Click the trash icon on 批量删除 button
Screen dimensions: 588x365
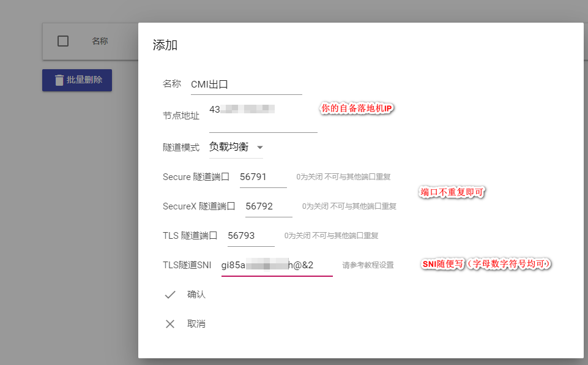(x=59, y=80)
